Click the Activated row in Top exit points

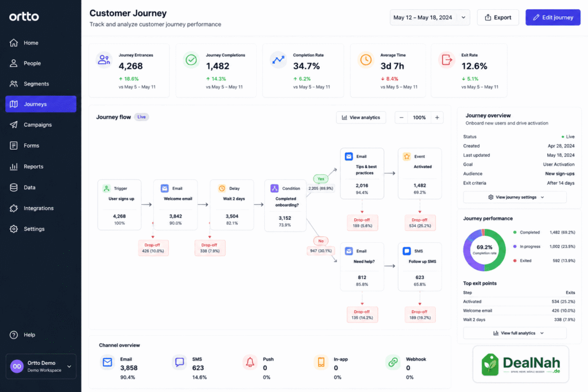(x=519, y=301)
